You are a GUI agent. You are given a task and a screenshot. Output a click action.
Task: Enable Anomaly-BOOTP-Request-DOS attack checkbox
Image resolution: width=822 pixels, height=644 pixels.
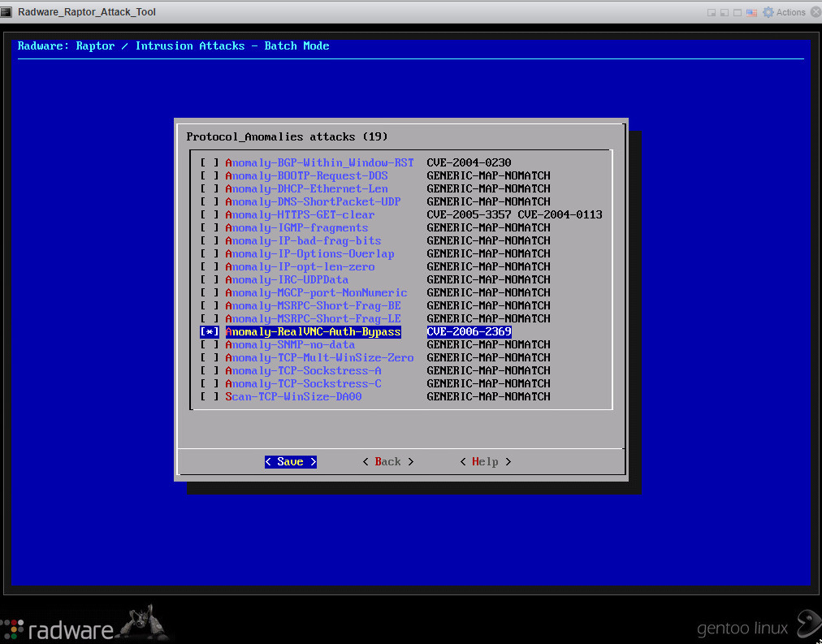click(210, 176)
